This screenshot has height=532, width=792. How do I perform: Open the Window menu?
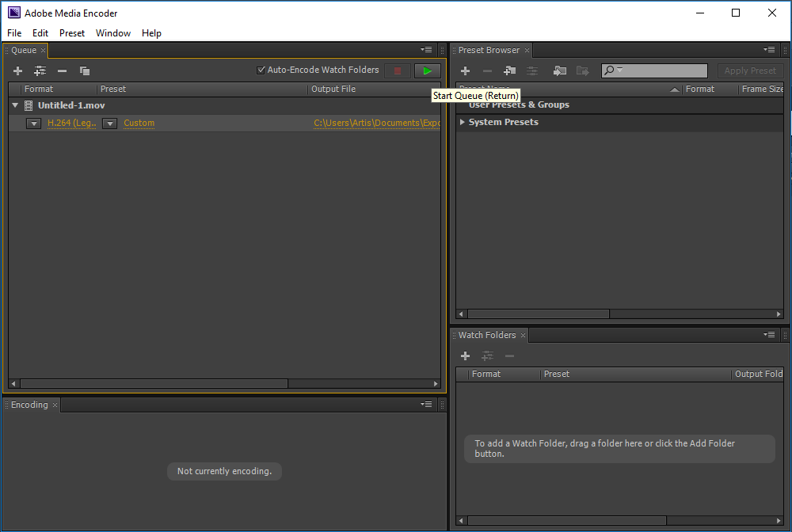[x=113, y=32]
